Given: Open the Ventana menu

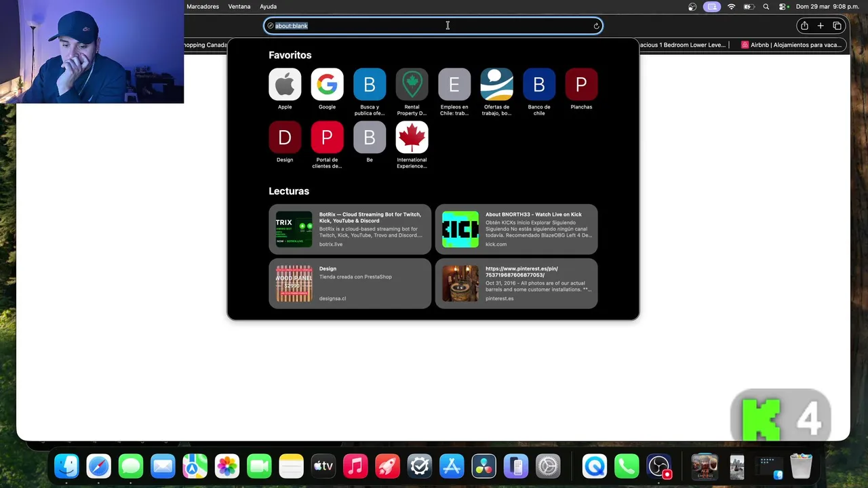Looking at the screenshot, I should [239, 7].
